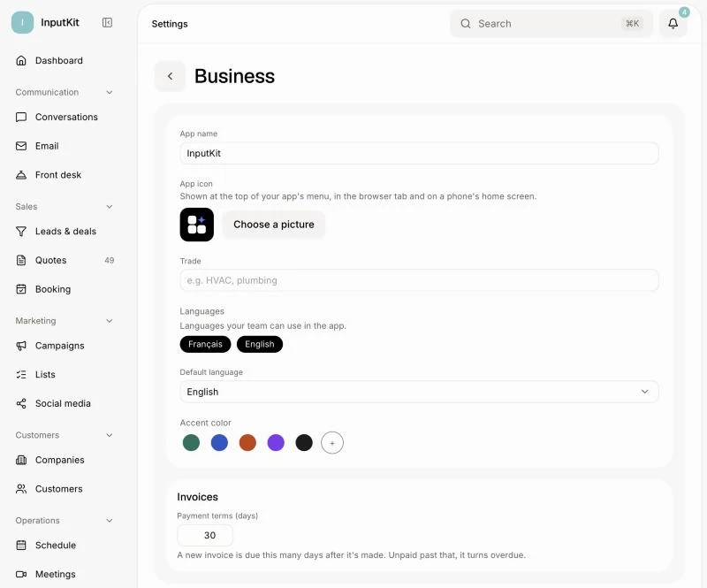707x588 pixels.
Task: Click the Email envelope icon
Action: point(21,146)
